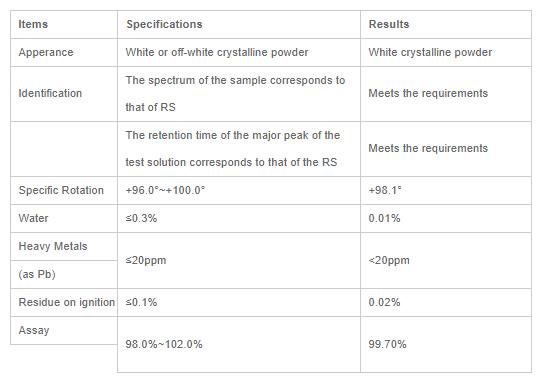Click the Specifications column header
The width and height of the screenshot is (537, 383).
pyautogui.click(x=164, y=24)
